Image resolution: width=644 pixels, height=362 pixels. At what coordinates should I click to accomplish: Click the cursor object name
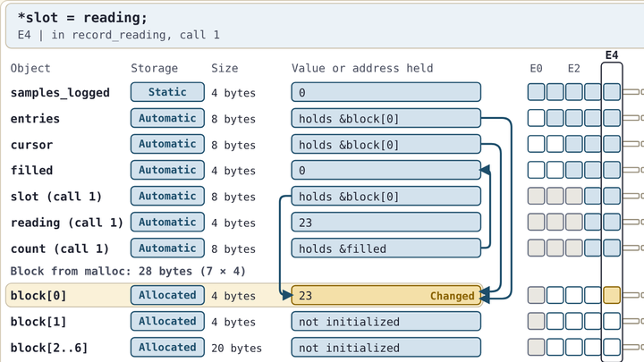(x=31, y=145)
